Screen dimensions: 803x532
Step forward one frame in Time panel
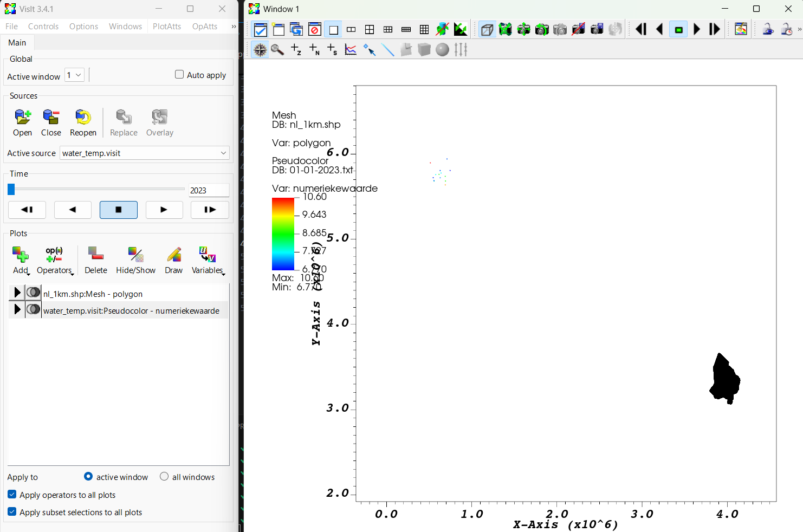coord(210,210)
